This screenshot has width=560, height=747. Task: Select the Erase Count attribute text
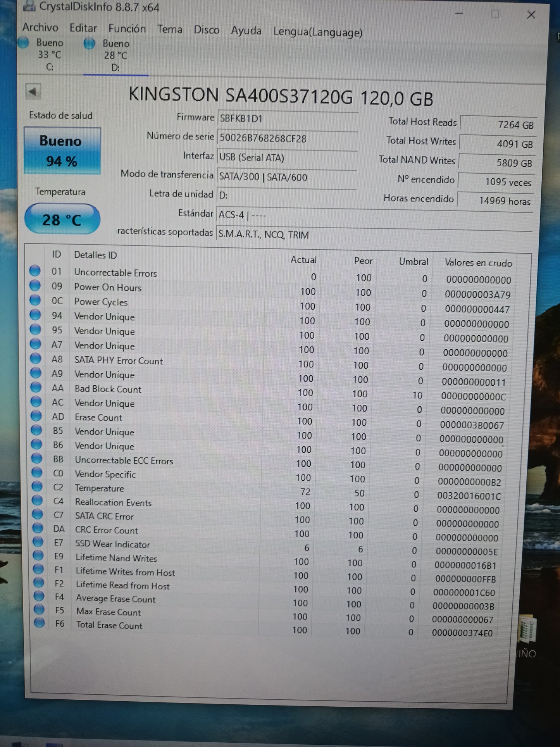point(98,417)
